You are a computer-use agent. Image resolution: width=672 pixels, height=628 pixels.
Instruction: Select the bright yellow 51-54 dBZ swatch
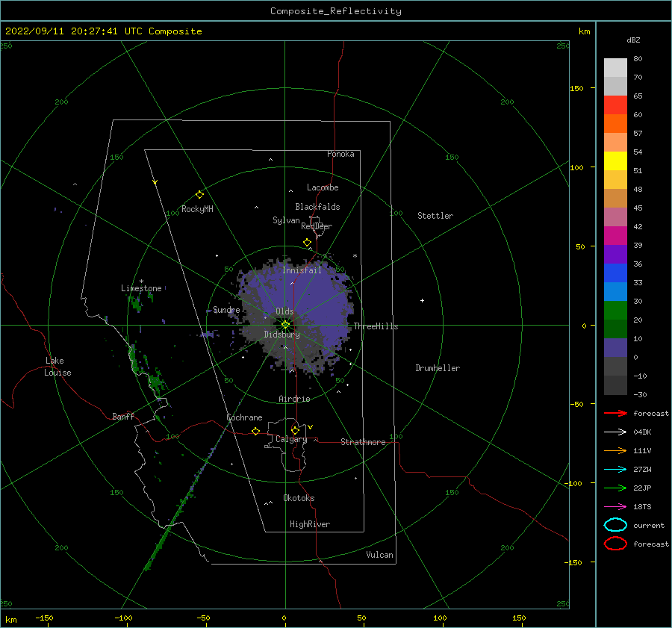(615, 161)
